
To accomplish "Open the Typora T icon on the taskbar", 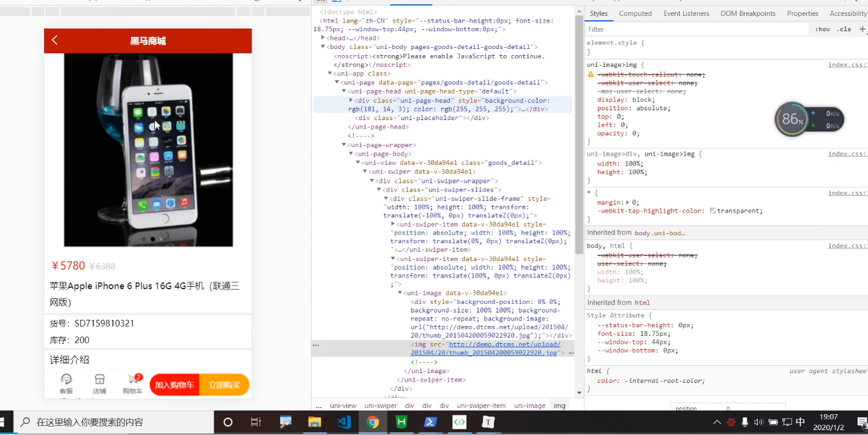I will (488, 422).
